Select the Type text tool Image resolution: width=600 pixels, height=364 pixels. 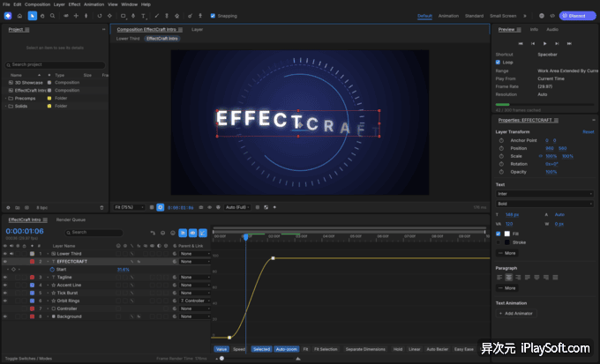(144, 16)
